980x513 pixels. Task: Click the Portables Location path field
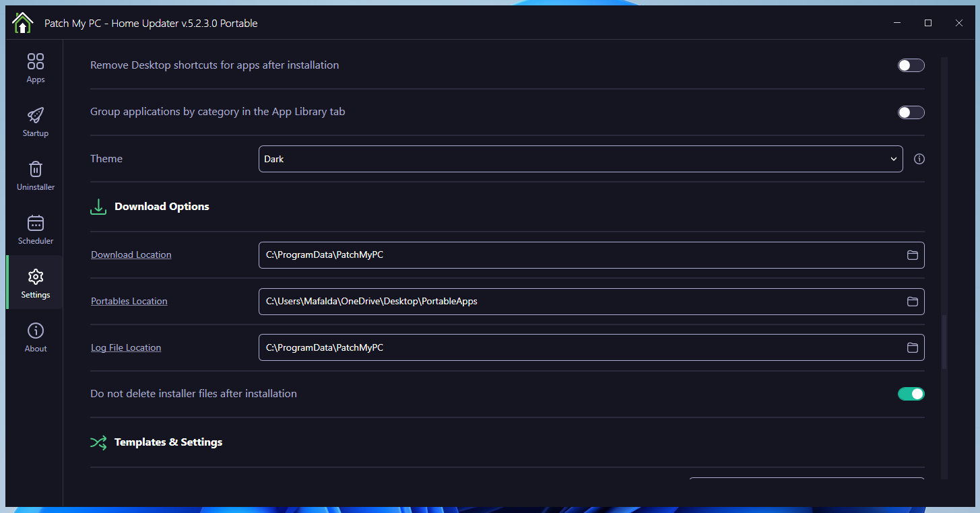pyautogui.click(x=591, y=302)
